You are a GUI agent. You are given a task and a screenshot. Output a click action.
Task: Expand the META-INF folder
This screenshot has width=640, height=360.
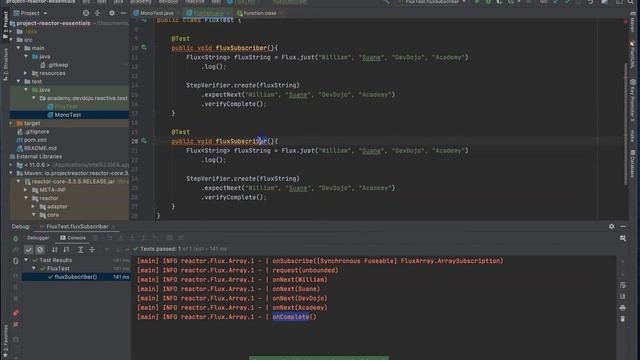(26, 190)
